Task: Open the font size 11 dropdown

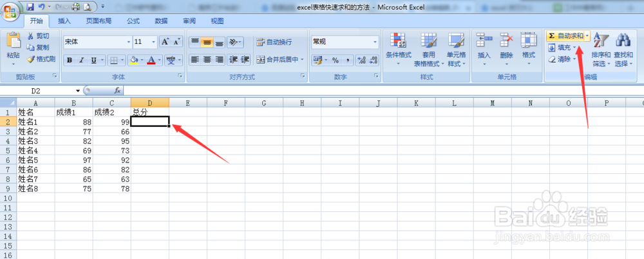Action: click(x=154, y=41)
